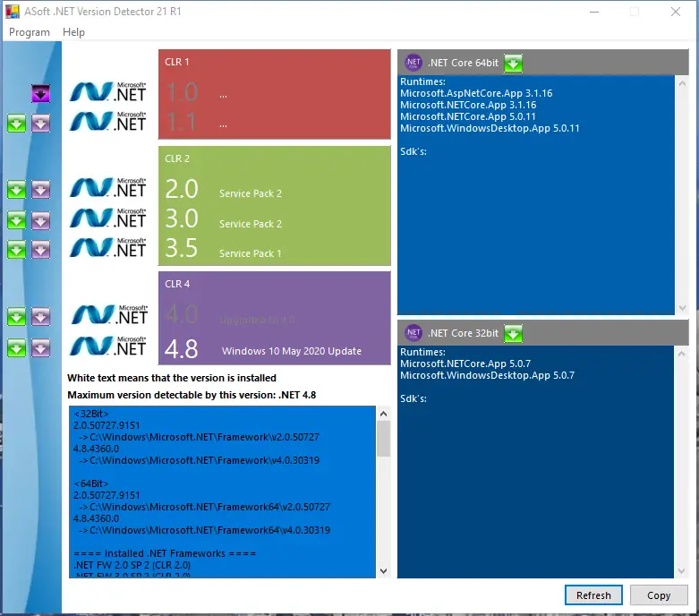Open the Help menu
This screenshot has width=699, height=616.
click(73, 32)
